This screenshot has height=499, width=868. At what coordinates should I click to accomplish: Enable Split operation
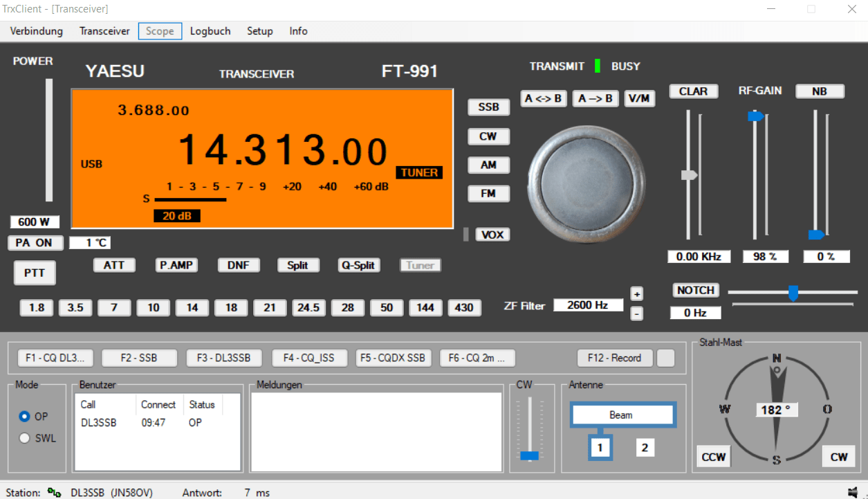[x=298, y=265]
